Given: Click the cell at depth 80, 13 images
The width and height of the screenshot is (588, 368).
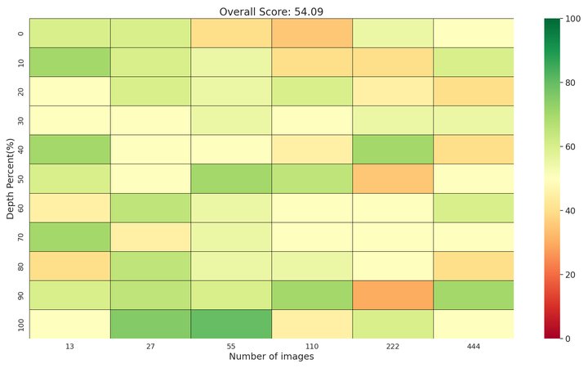Looking at the screenshot, I should (x=69, y=266).
